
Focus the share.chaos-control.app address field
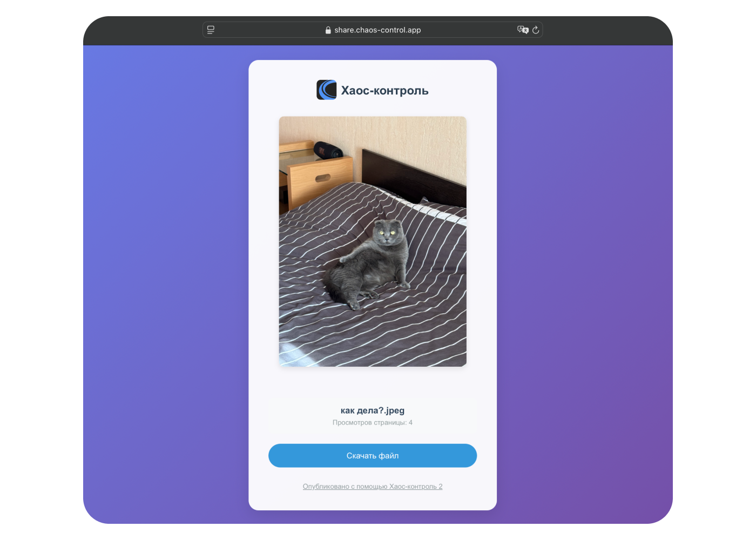(x=373, y=30)
